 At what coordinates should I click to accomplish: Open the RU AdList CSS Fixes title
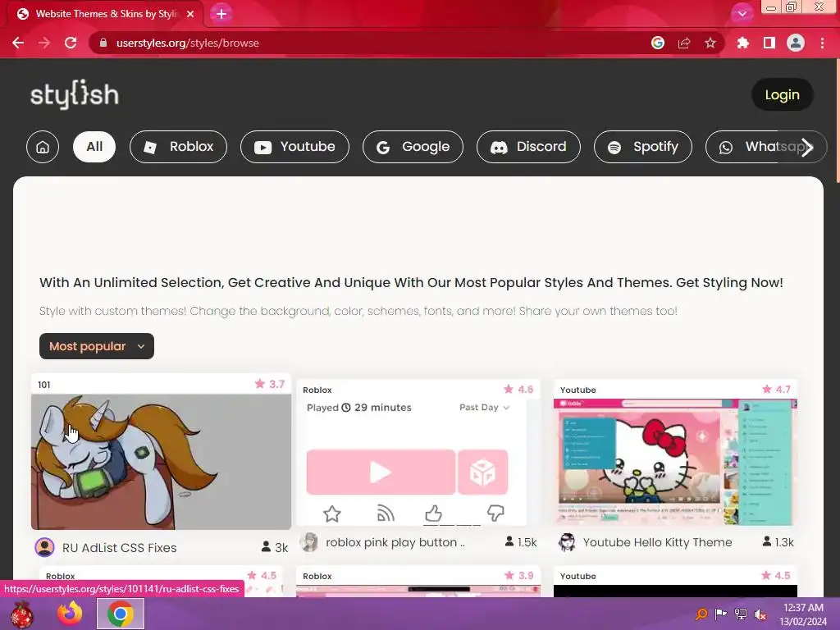120,547
